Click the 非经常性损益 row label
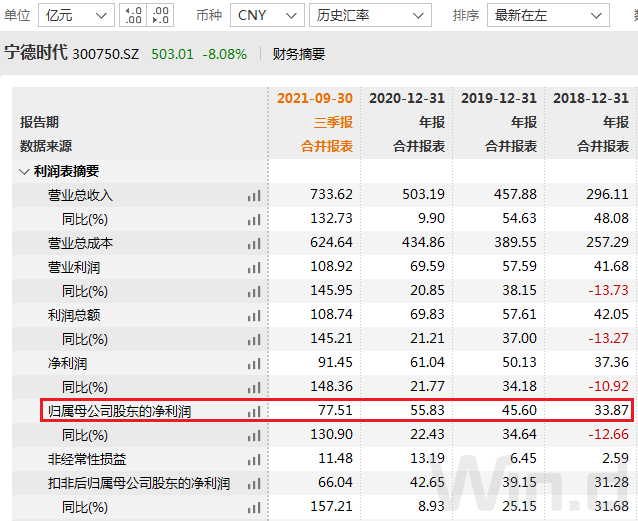Screen dimensions: 638x521 (x=87, y=460)
